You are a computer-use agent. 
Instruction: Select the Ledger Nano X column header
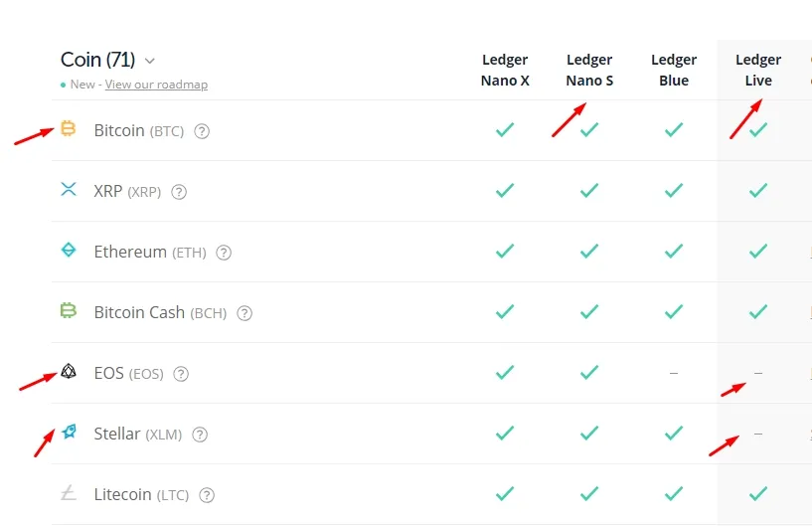(505, 70)
